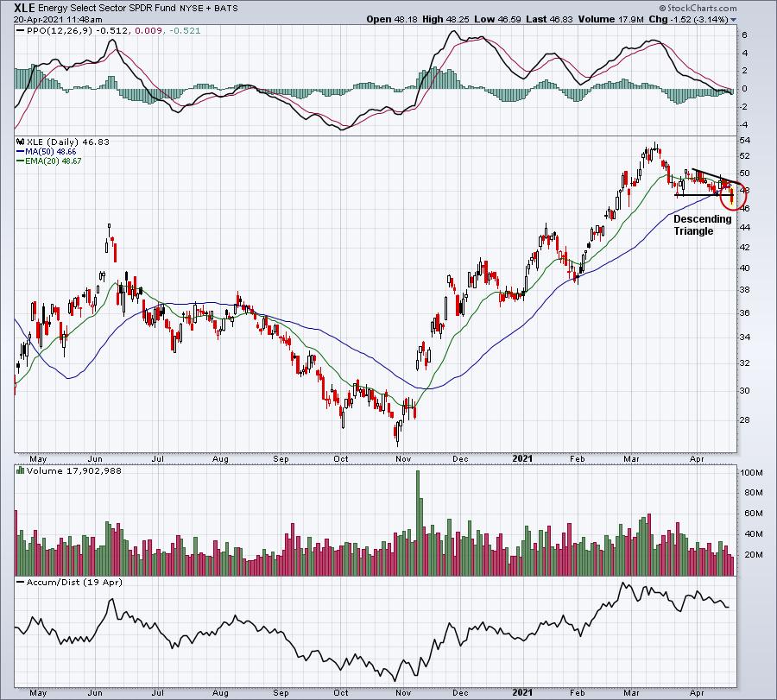777x700 pixels.
Task: Click the volume bars icon beside Volume label
Action: coord(21,470)
